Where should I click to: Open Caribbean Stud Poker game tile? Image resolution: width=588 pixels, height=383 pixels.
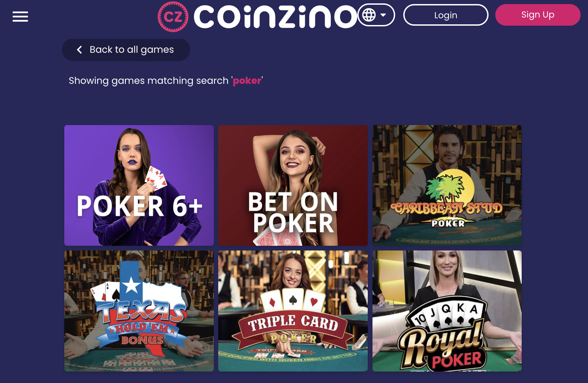click(447, 185)
